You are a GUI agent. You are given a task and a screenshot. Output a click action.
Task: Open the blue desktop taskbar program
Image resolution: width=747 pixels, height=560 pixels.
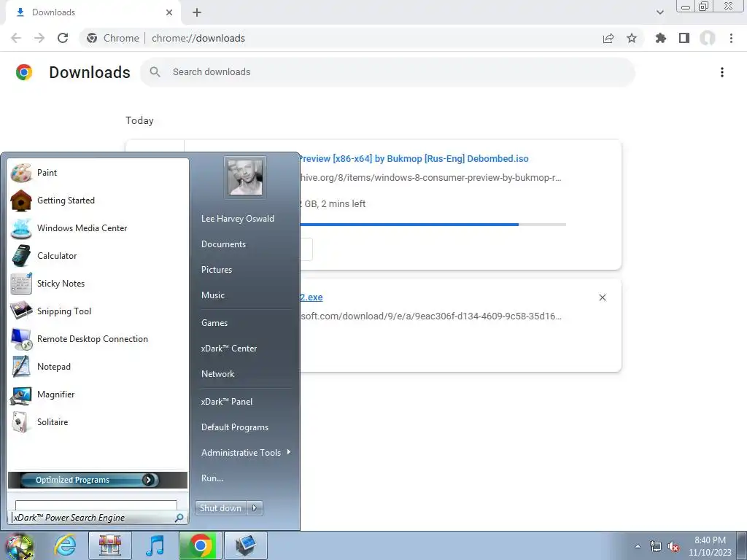pyautogui.click(x=246, y=545)
